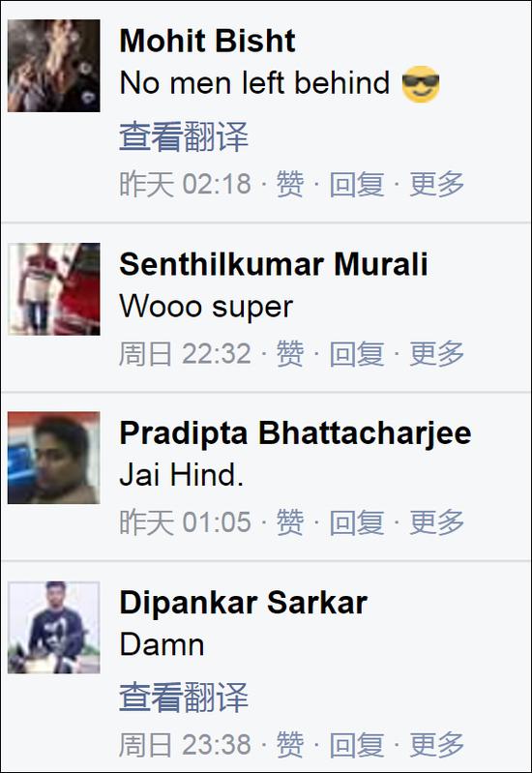The image size is (532, 773).
Task: View translation of the "Damn" comment
Action: click(x=184, y=698)
